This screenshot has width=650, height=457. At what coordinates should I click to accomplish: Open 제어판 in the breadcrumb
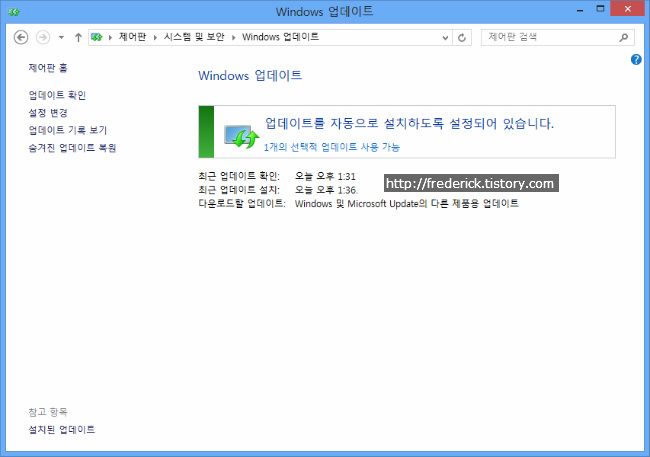pos(132,37)
